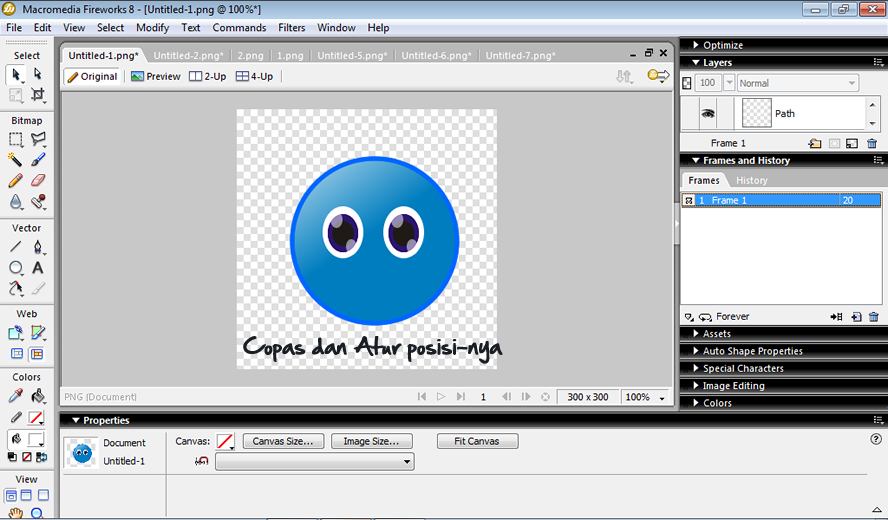The width and height of the screenshot is (888, 520).
Task: Swap stroke and fill colors
Action: click(41, 457)
